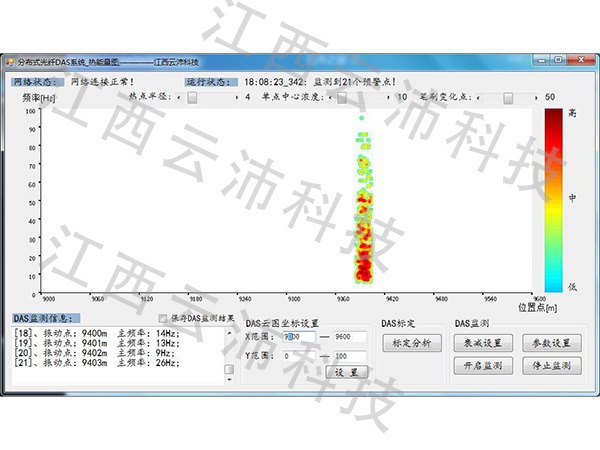Click right arrow of 热点半径 slider
The width and height of the screenshot is (600, 450).
pos(237,98)
